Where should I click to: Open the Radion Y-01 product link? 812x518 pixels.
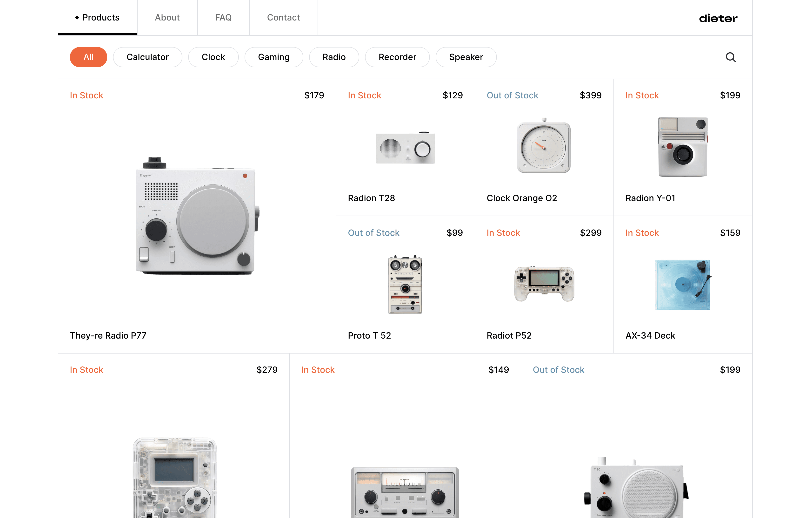pyautogui.click(x=650, y=198)
